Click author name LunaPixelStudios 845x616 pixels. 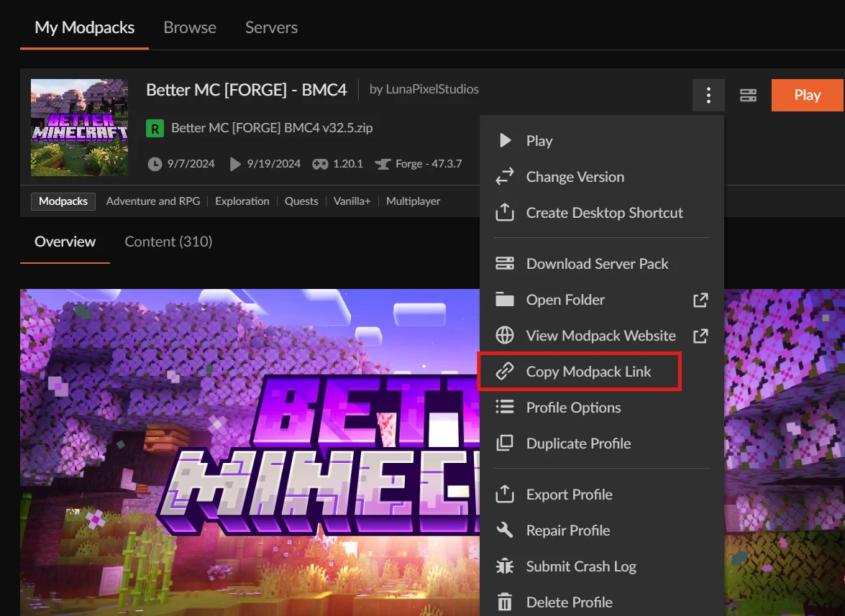coord(432,89)
